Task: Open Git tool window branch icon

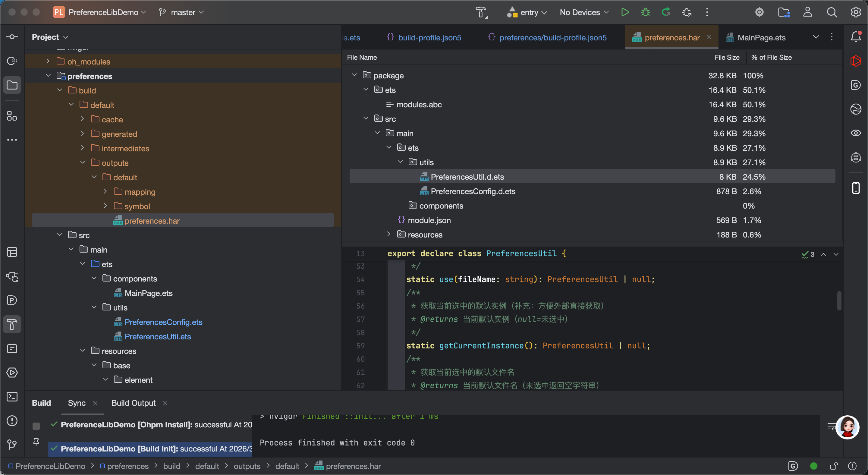Action: click(12, 445)
